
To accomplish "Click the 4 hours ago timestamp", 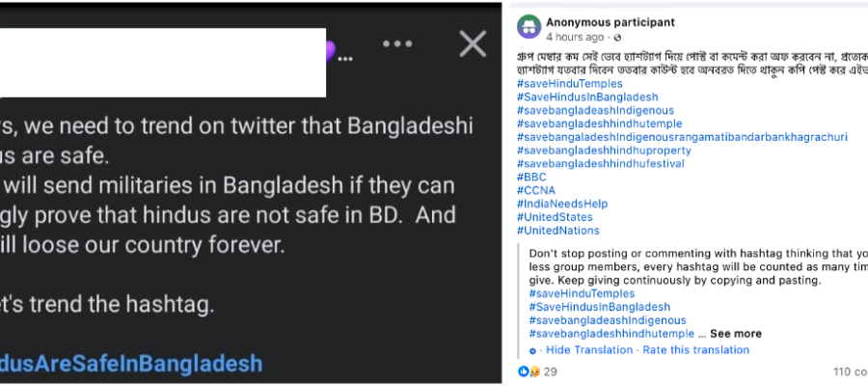I will click(575, 37).
